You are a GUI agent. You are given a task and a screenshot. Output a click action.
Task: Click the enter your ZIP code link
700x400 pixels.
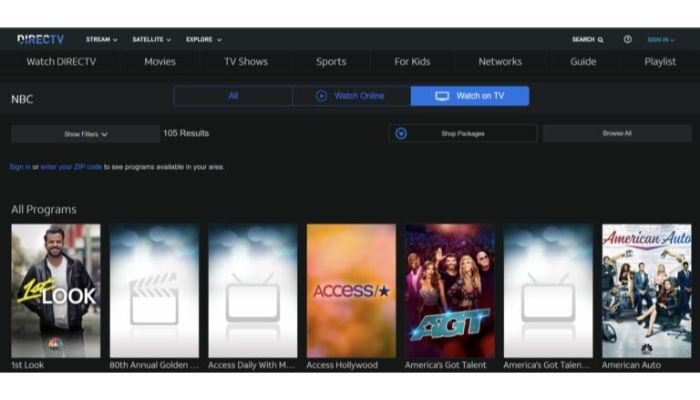pos(71,167)
